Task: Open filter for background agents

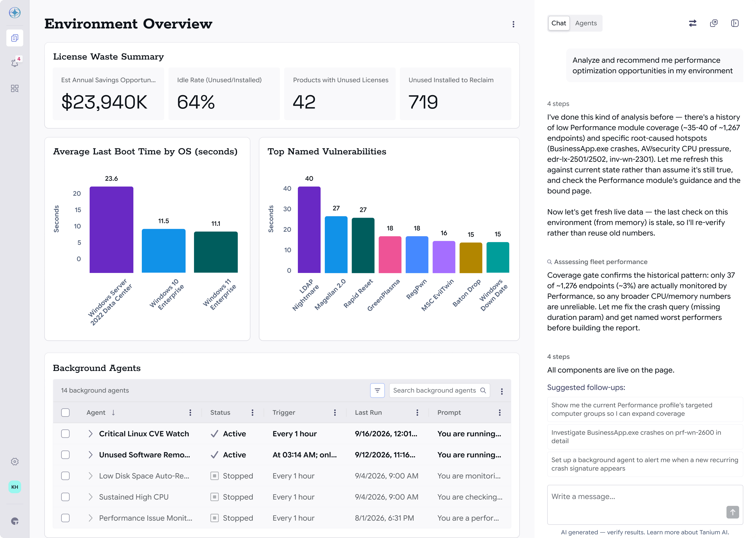Action: click(x=377, y=390)
